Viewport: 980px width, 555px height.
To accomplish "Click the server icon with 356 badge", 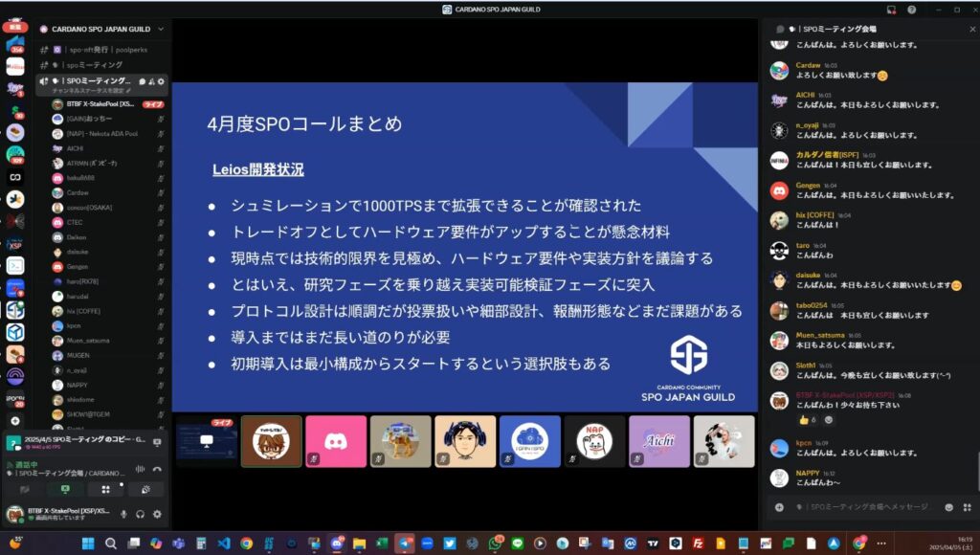I will pyautogui.click(x=15, y=44).
